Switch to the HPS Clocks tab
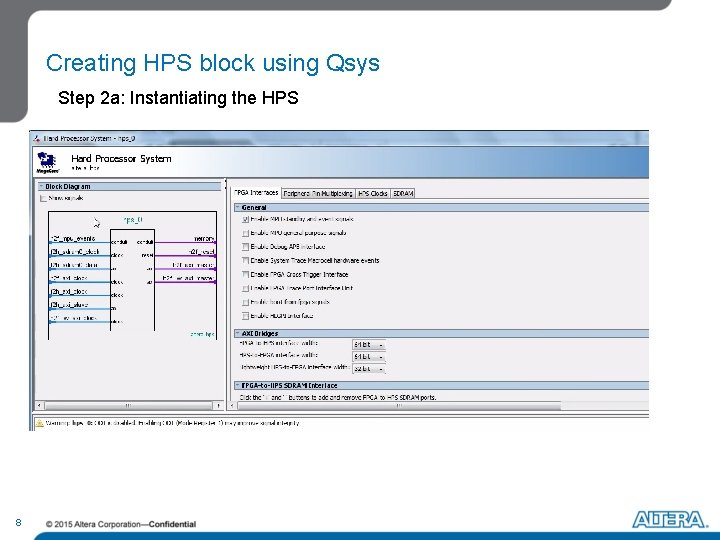Screen dimensions: 720x540 coord(372,194)
